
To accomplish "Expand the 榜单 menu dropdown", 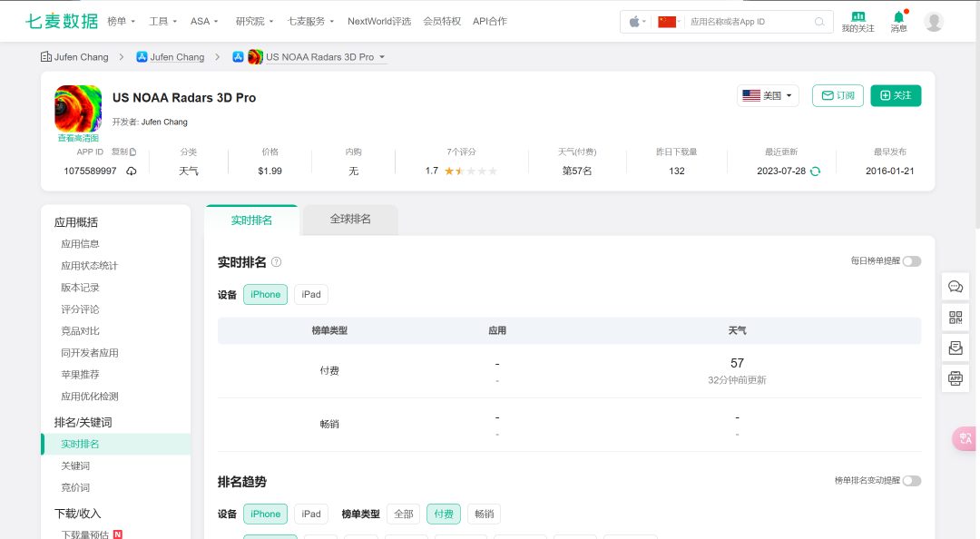I will [122, 21].
